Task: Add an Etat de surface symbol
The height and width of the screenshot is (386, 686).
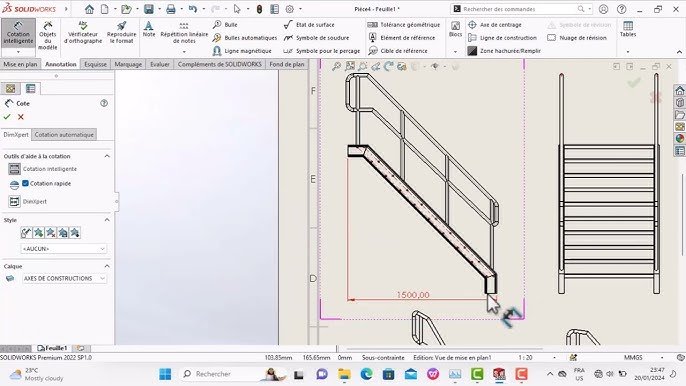Action: [x=309, y=25]
